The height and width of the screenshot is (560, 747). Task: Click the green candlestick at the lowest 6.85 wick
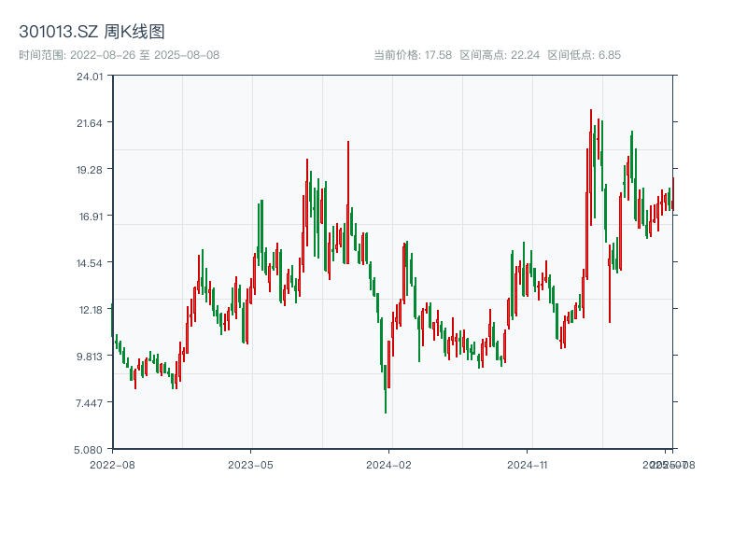(385, 389)
